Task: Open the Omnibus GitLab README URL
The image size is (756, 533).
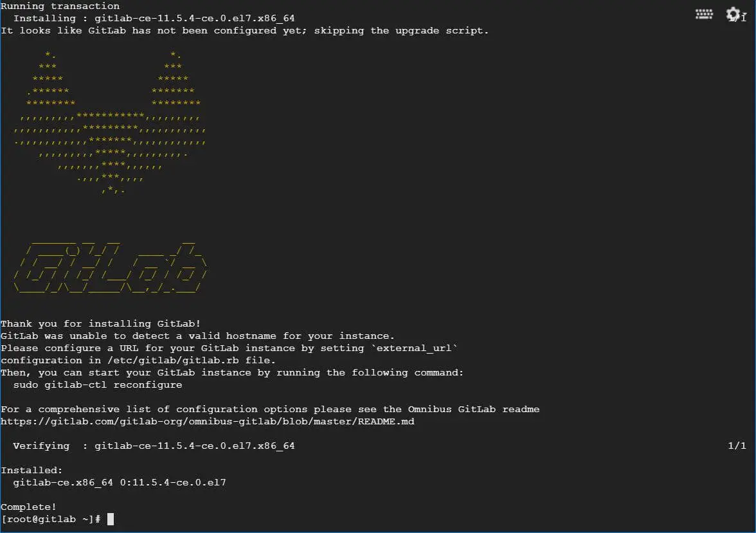Action: pyautogui.click(x=207, y=422)
